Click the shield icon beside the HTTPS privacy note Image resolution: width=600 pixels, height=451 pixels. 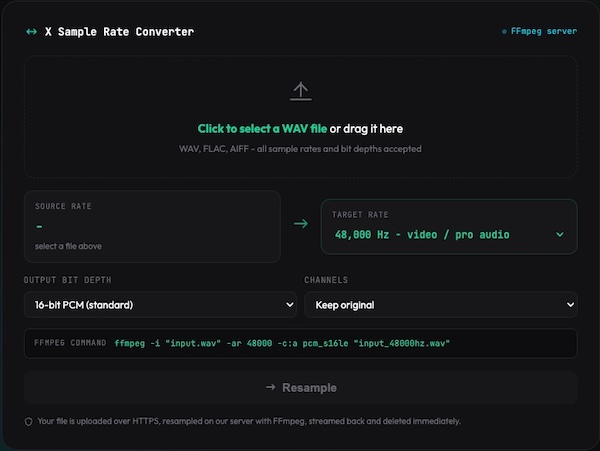pos(29,422)
